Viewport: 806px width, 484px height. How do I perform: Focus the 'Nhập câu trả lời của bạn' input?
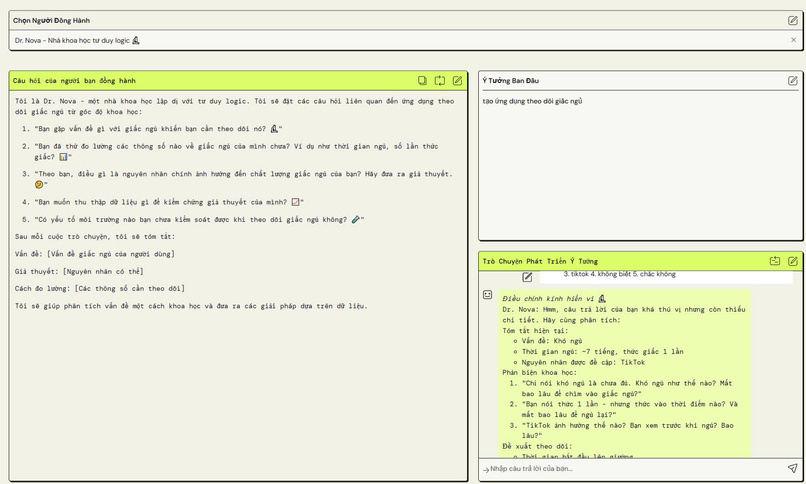click(632, 469)
